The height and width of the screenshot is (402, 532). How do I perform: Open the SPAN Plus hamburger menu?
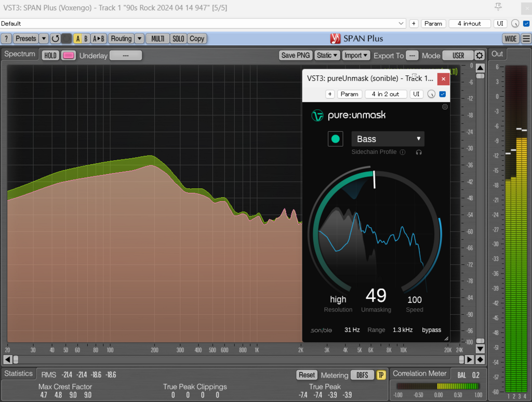pyautogui.click(x=526, y=38)
